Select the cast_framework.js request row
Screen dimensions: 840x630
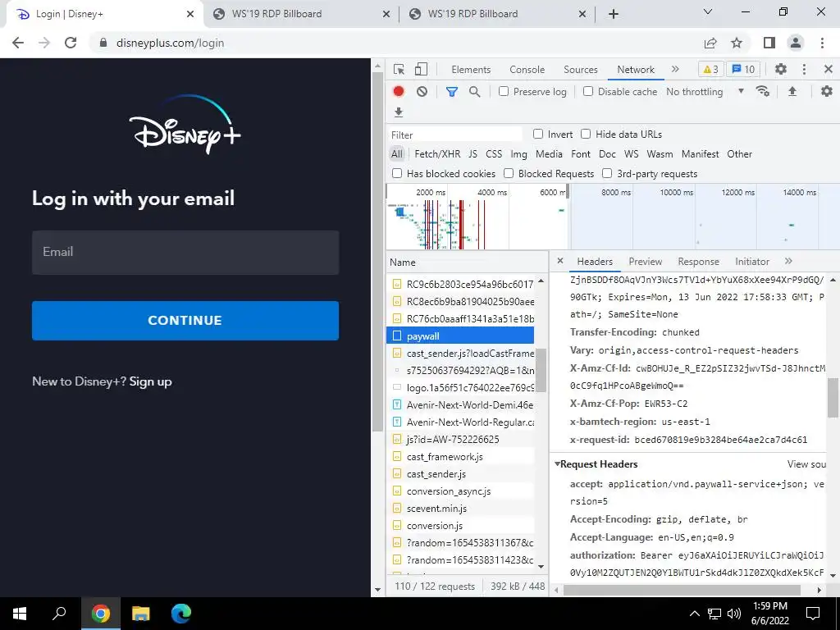tap(460, 456)
